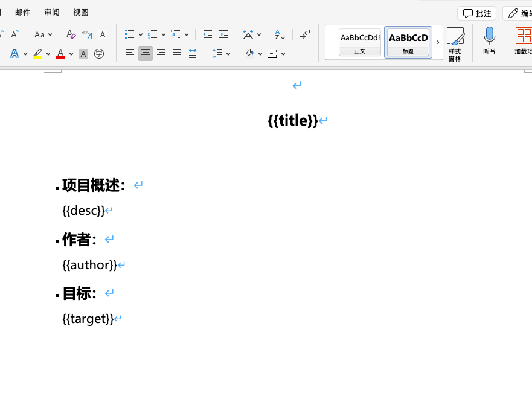
Task: Decrease paragraph indent
Action: (208, 34)
